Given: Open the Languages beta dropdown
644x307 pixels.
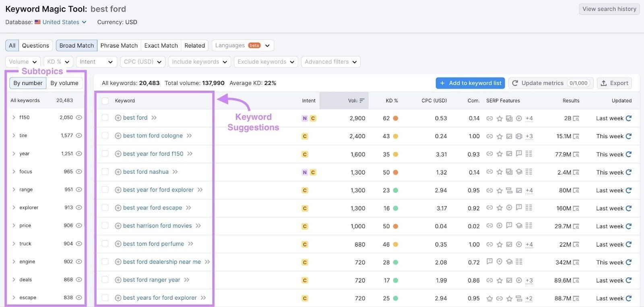Looking at the screenshot, I should coord(243,46).
